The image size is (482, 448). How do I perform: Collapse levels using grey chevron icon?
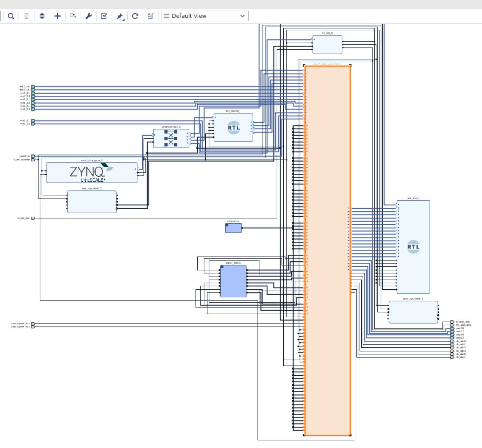point(27,16)
